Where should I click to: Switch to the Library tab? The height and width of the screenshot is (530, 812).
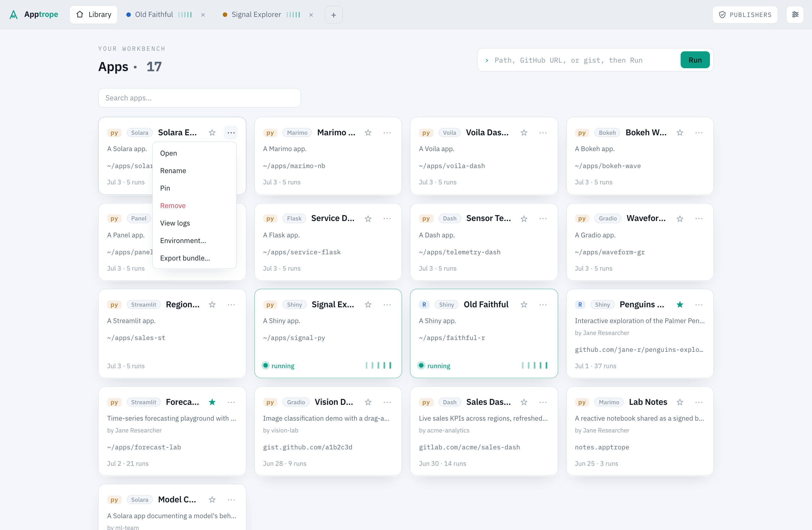pyautogui.click(x=94, y=14)
